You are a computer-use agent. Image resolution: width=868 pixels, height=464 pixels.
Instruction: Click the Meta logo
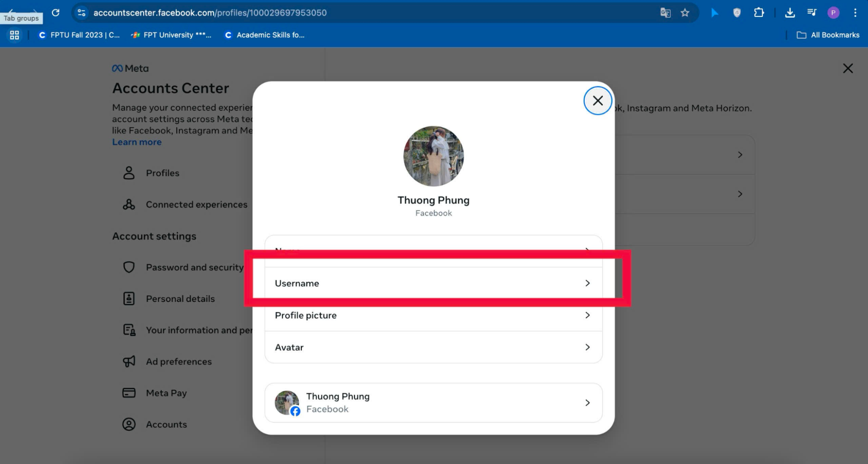[130, 68]
